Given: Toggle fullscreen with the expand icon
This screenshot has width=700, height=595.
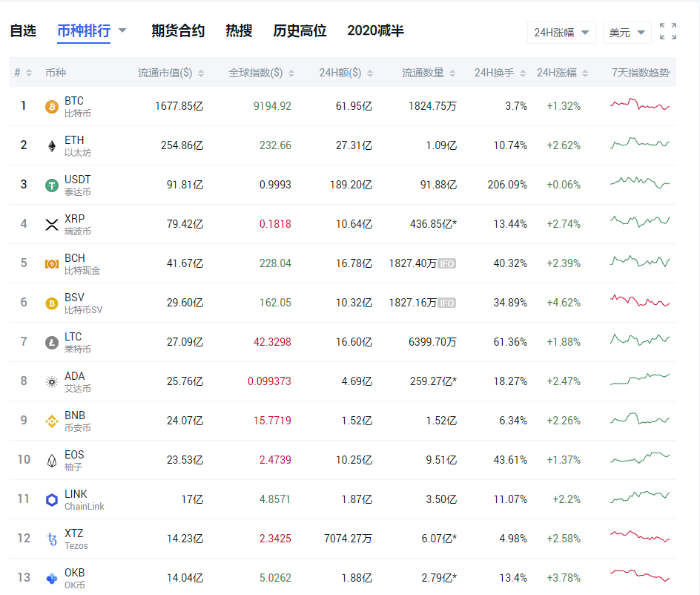Looking at the screenshot, I should pos(668,31).
